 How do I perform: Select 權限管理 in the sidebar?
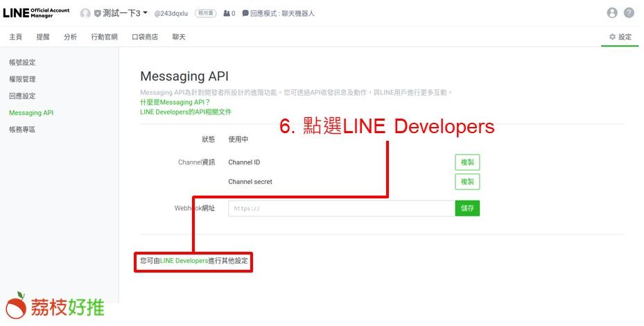coord(22,79)
